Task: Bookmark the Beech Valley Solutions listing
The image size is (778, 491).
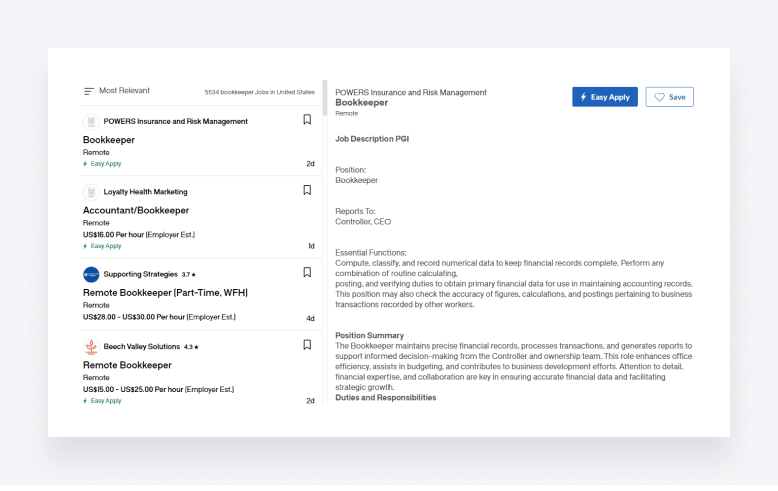Action: 307,345
